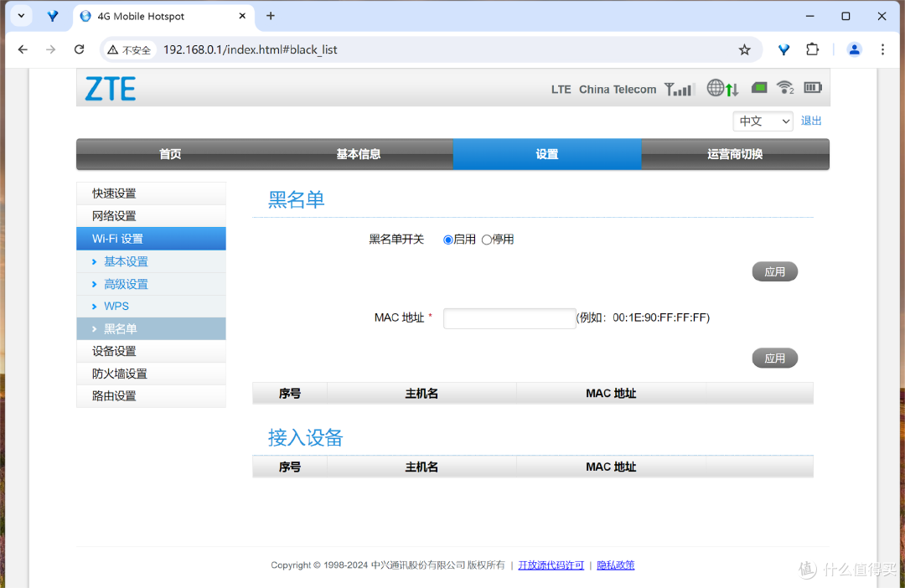Click the green SIM card status icon
This screenshot has width=905, height=588.
(x=759, y=88)
